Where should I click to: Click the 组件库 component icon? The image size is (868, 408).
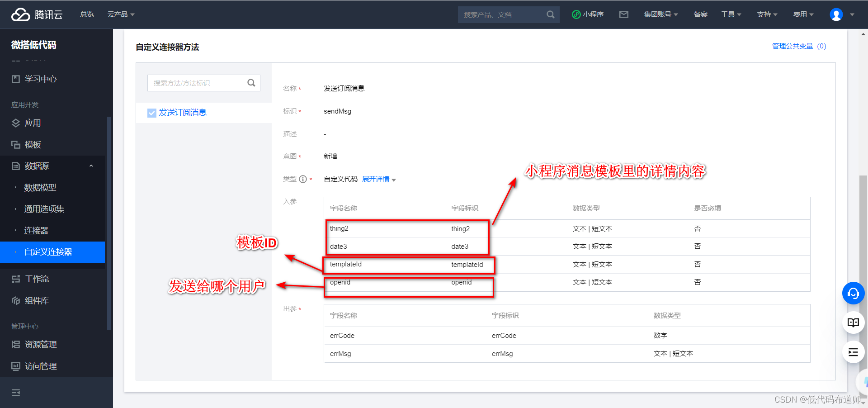16,301
